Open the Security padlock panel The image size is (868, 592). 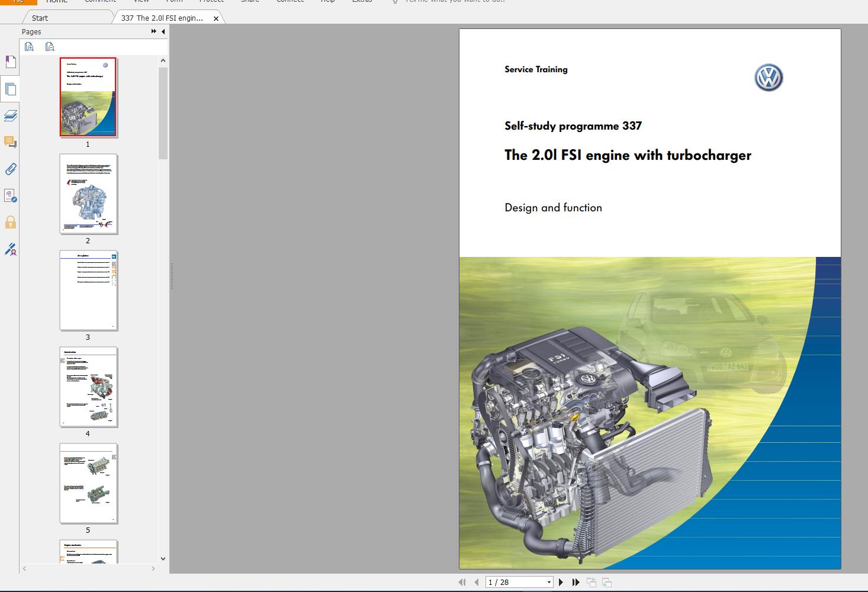pos(10,223)
